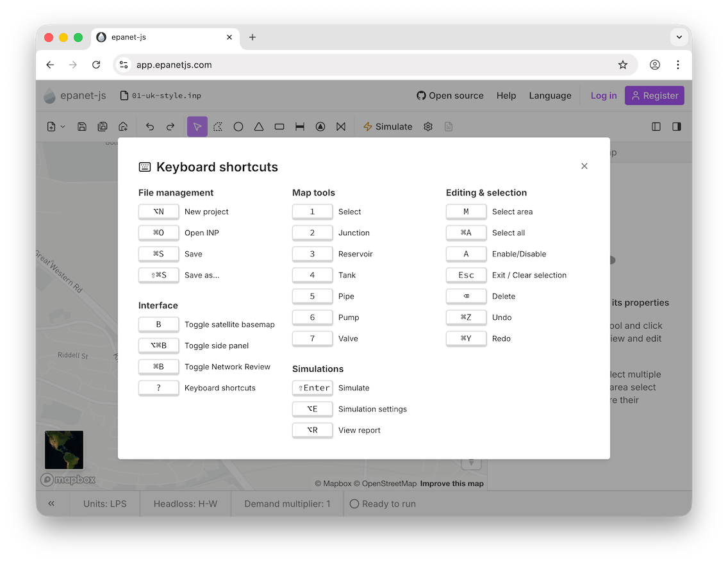Toggle the right side panel icon
This screenshot has width=728, height=564.
pyautogui.click(x=677, y=127)
